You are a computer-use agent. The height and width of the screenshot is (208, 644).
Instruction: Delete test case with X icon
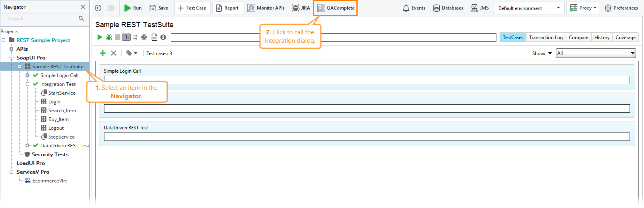pos(114,53)
